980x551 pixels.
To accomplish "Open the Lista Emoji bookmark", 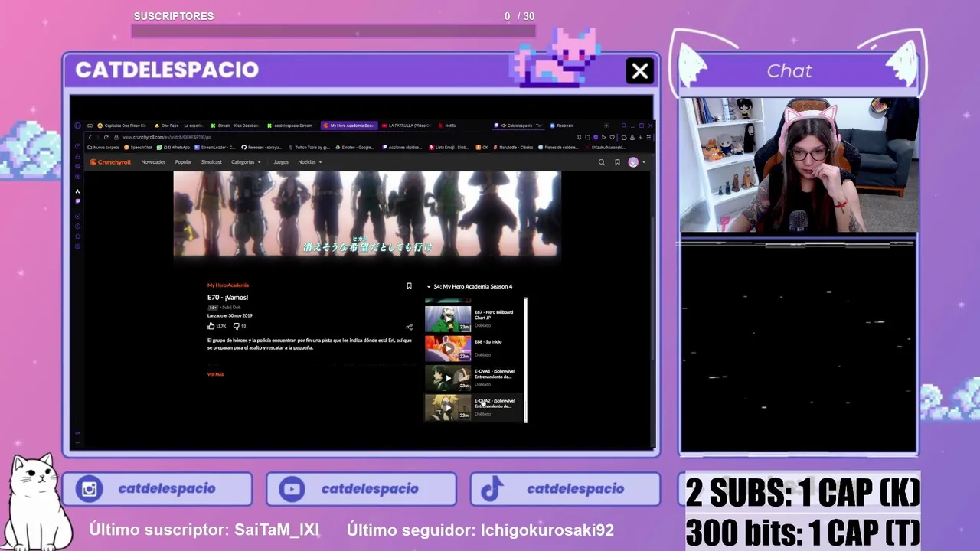I will coord(449,147).
